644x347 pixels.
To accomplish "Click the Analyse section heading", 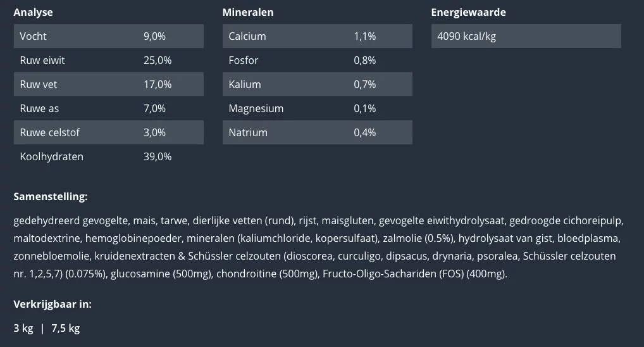I will (33, 13).
